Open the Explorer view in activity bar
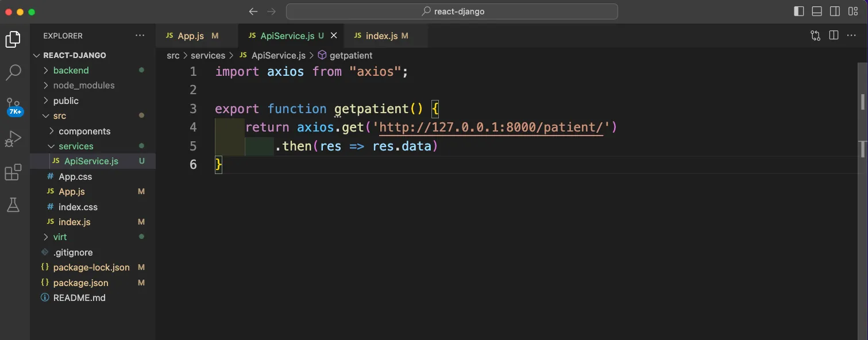 [13, 39]
